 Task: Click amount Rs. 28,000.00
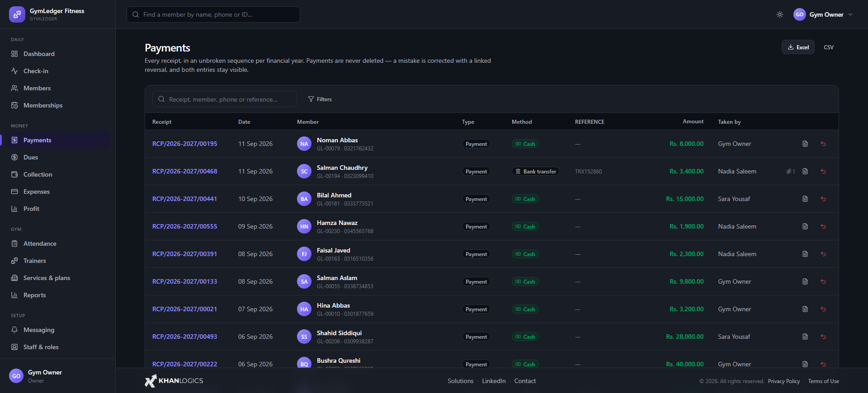pos(684,337)
